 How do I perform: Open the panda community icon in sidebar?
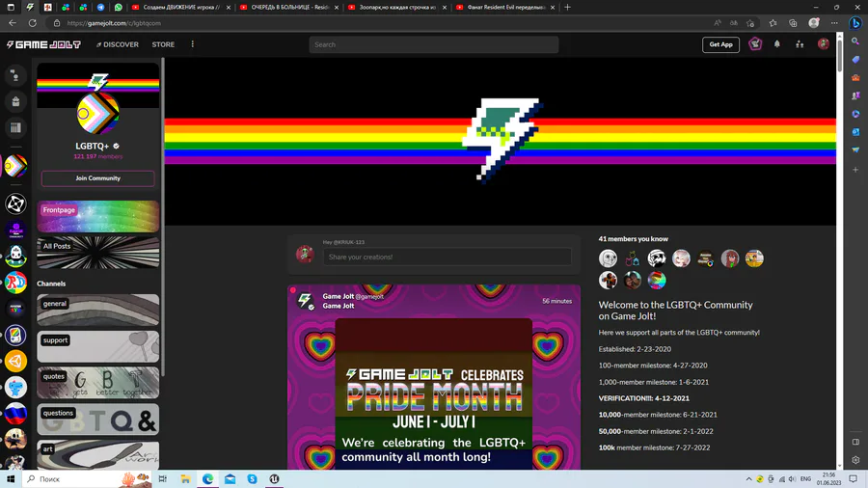(x=15, y=256)
